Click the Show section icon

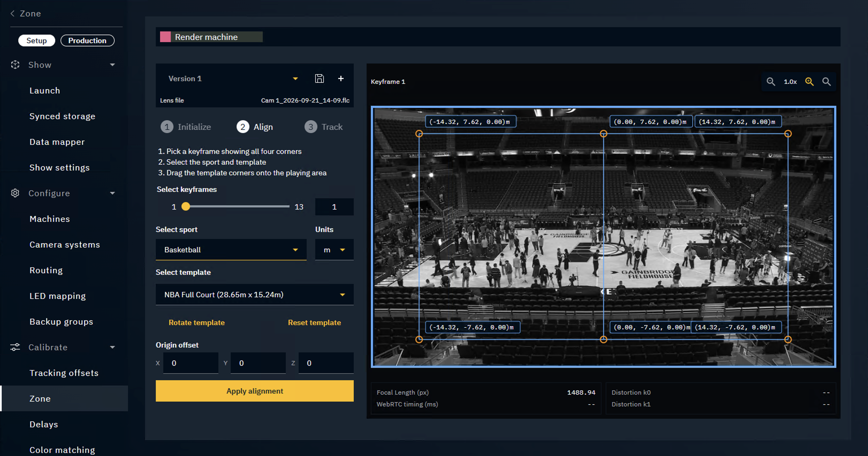pos(15,65)
